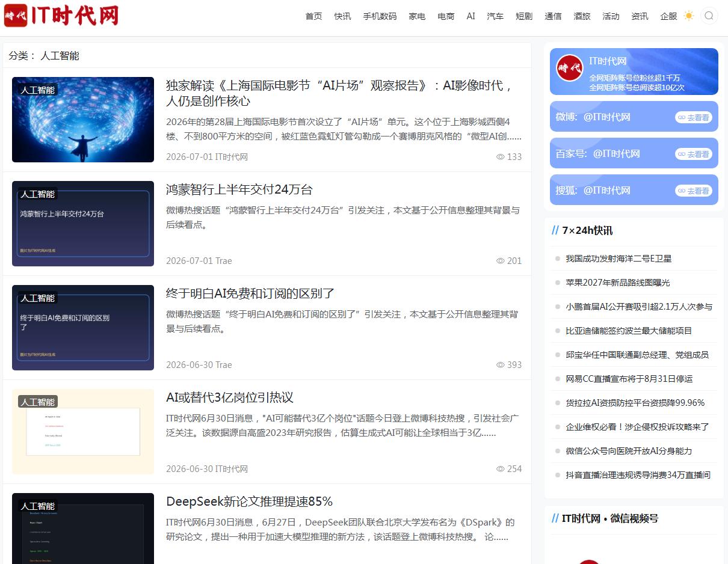Click the IT时代网 · 微信视频号 heading
This screenshot has width=728, height=564.
[610, 518]
